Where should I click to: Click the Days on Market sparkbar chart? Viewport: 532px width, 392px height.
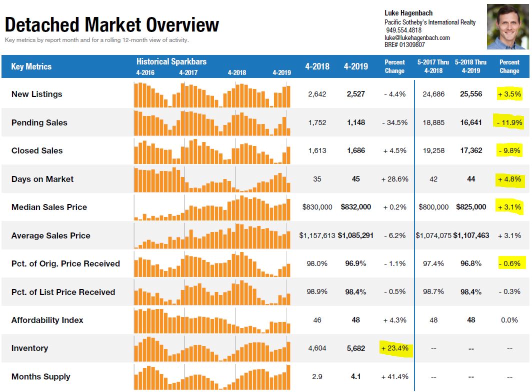tap(212, 179)
